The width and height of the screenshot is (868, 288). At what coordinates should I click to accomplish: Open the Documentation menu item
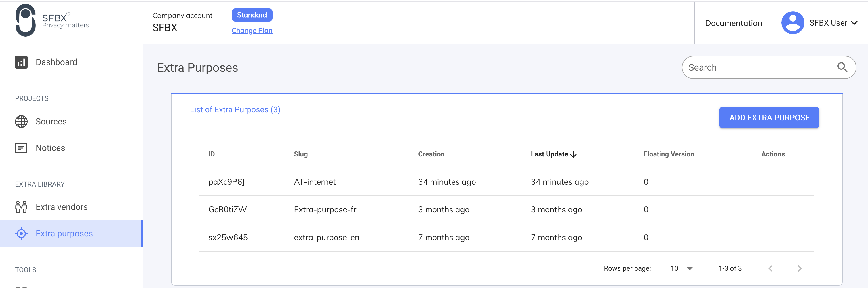point(733,23)
